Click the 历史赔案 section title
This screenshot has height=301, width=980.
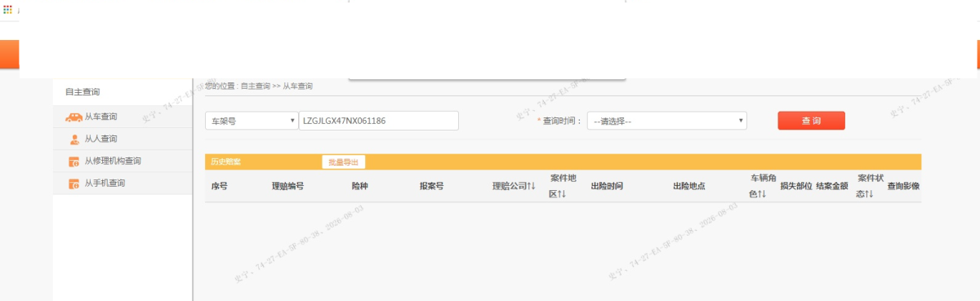point(226,162)
